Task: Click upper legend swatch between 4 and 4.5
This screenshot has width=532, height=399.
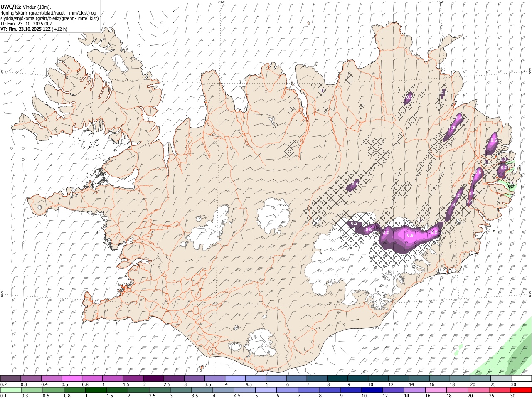Action: click(235, 378)
